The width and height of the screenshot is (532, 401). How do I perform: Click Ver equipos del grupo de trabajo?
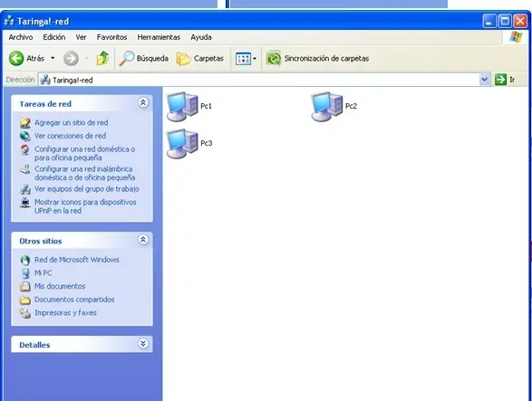click(x=87, y=189)
